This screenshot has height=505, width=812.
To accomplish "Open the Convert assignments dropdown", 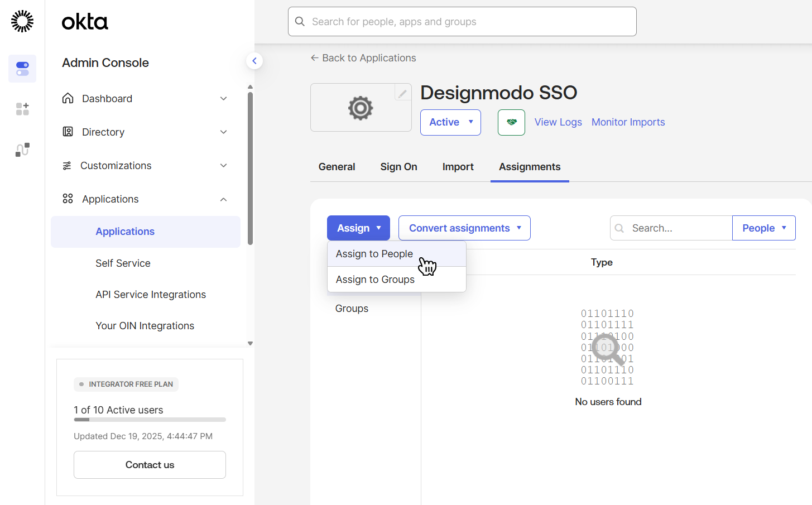I will point(464,228).
